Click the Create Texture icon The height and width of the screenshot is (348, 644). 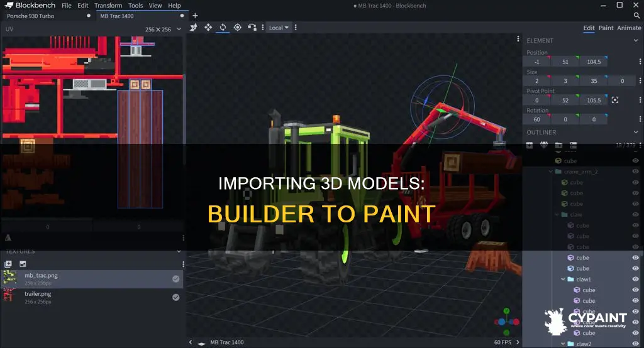(x=23, y=264)
